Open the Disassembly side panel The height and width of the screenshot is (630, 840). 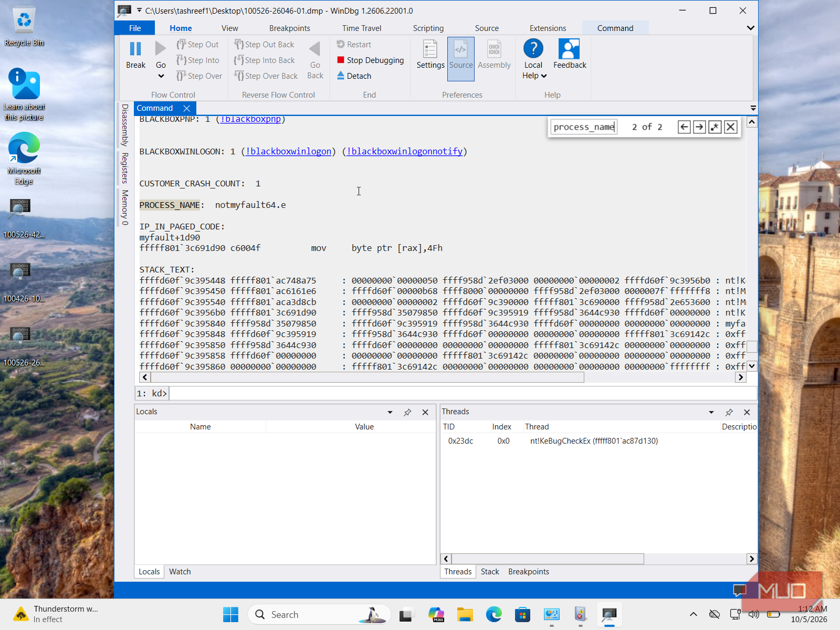125,125
